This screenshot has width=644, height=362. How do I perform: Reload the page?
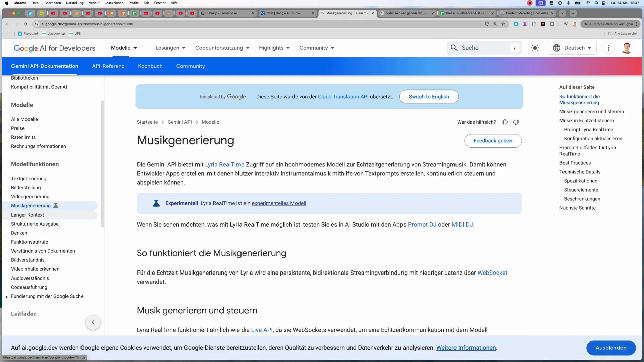[25, 24]
